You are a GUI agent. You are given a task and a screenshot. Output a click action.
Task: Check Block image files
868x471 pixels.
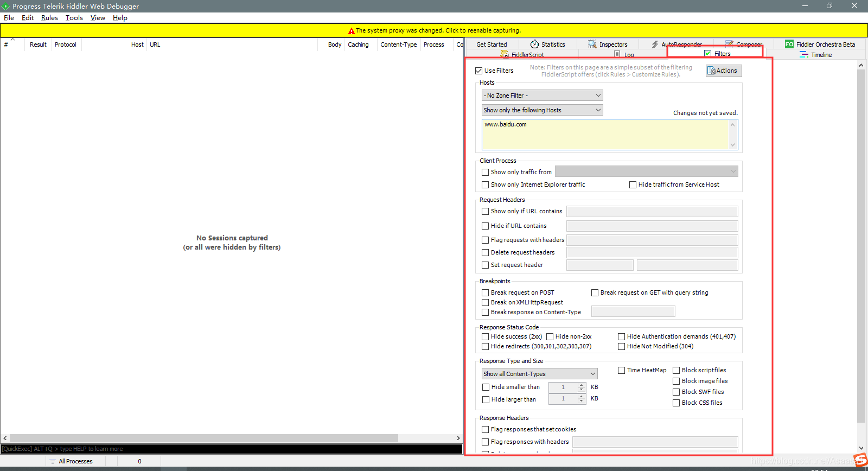[x=676, y=381]
